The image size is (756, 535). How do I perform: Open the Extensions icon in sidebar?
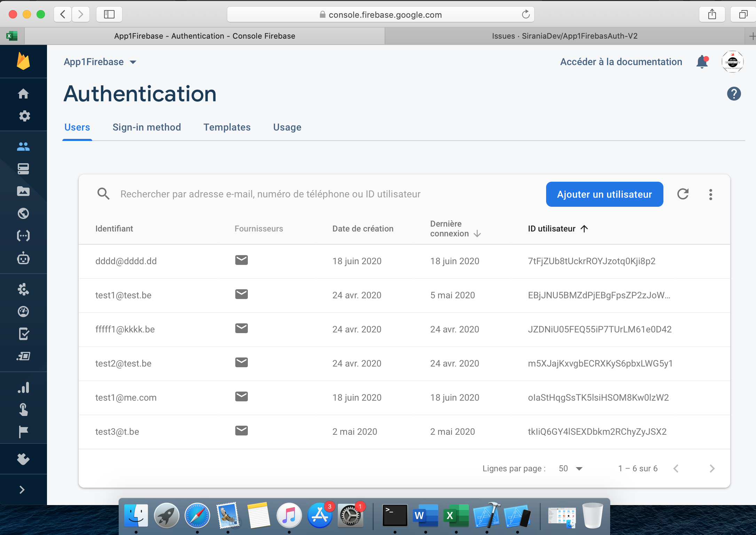coord(23,459)
